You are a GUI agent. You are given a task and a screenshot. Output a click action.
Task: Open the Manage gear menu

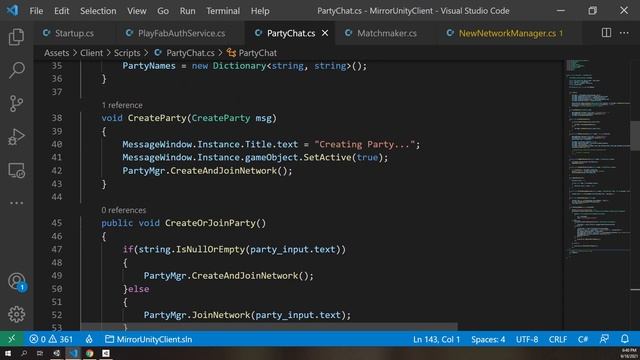pos(16,314)
